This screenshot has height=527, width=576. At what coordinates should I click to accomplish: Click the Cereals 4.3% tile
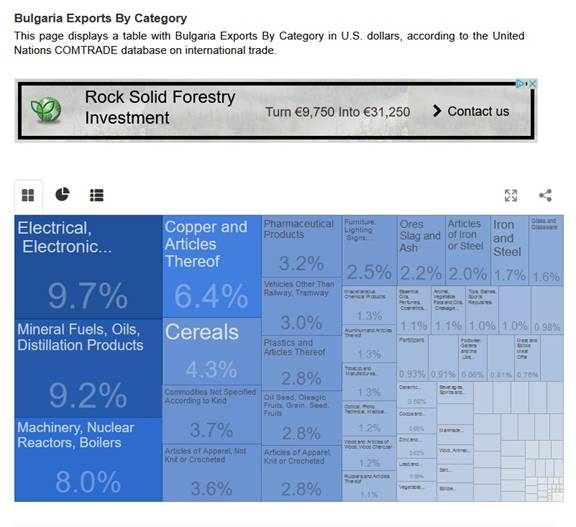click(x=212, y=351)
